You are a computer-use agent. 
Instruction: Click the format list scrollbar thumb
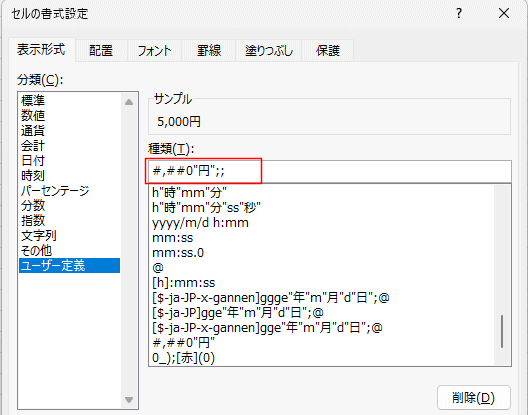502,331
